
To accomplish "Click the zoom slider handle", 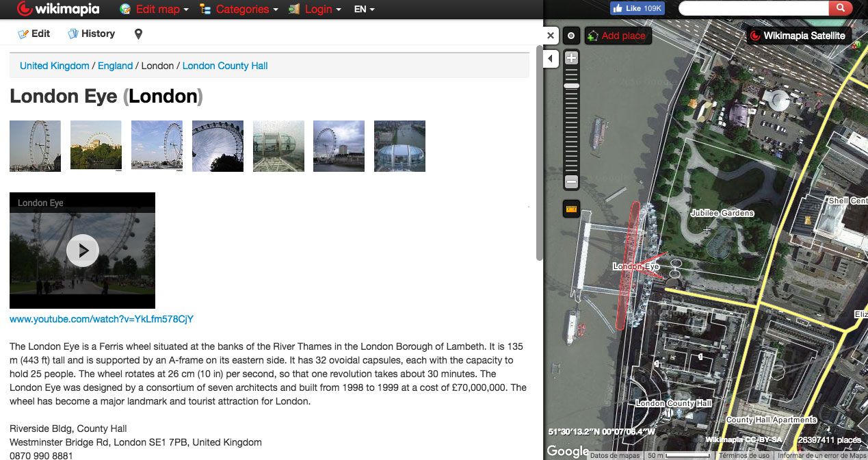I will pyautogui.click(x=571, y=86).
